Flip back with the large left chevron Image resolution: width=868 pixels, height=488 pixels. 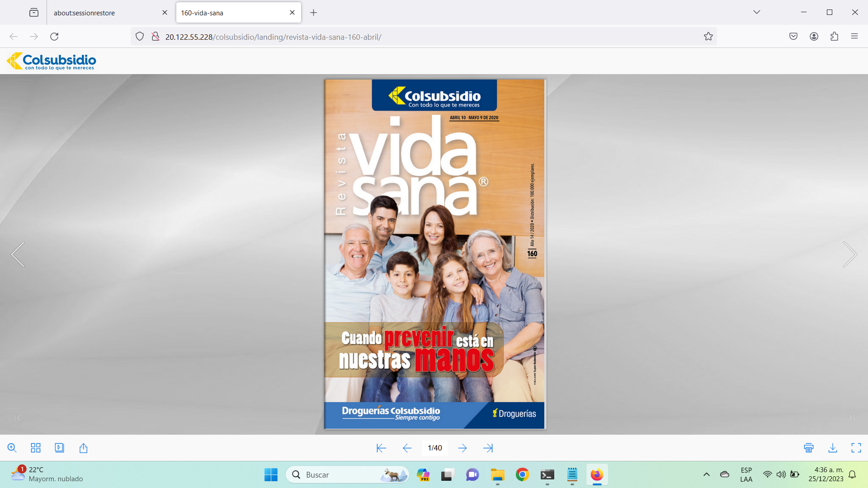click(18, 254)
